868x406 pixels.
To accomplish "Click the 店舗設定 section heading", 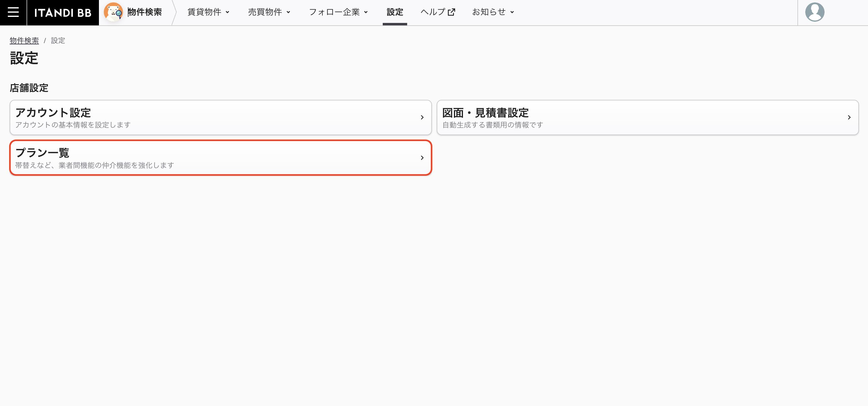I will [x=29, y=88].
